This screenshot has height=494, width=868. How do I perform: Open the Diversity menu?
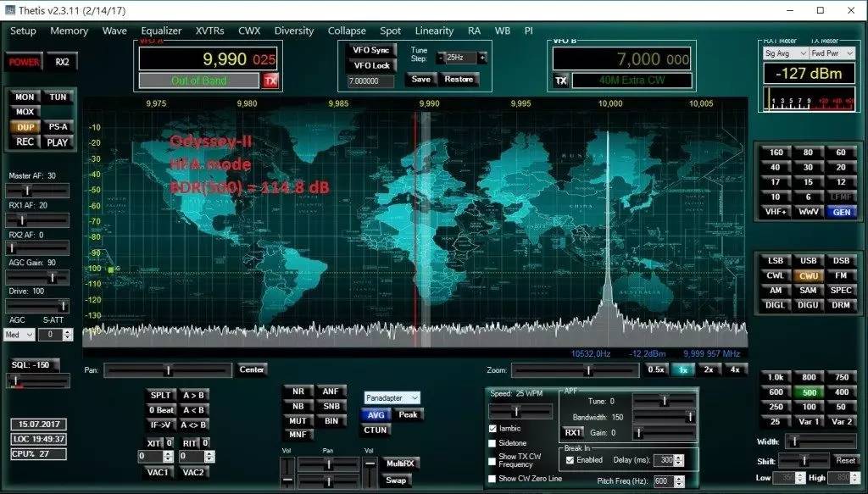click(x=294, y=31)
